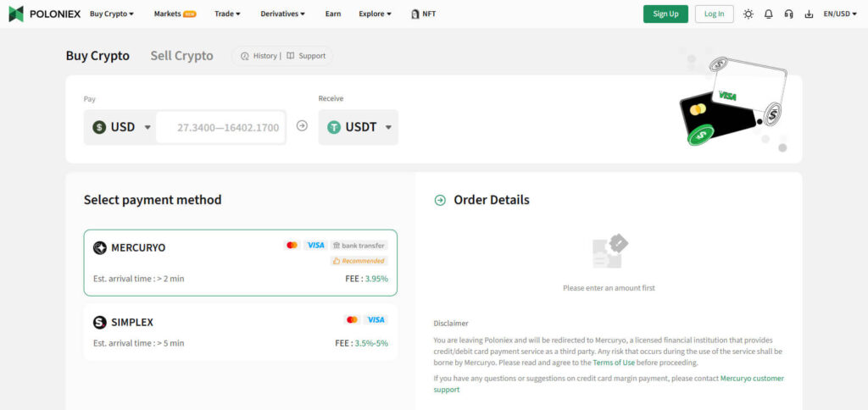The image size is (868, 410).
Task: Click the Mercuryo FEE 3.95% text
Action: (x=366, y=279)
